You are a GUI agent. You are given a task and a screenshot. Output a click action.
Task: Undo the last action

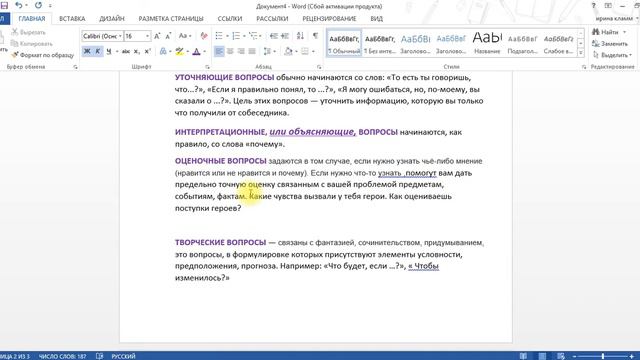18,6
